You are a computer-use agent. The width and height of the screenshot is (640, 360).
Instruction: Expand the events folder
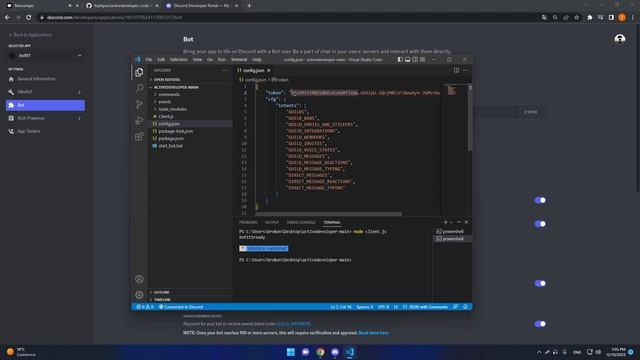[164, 102]
